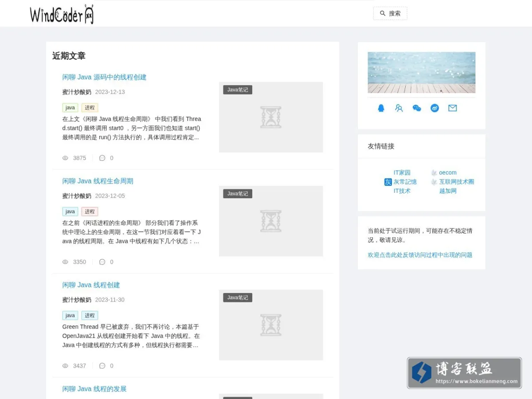Click author 蜜汁炒酸奶 dated 2023-12-05
The image size is (532, 399).
pyautogui.click(x=77, y=196)
